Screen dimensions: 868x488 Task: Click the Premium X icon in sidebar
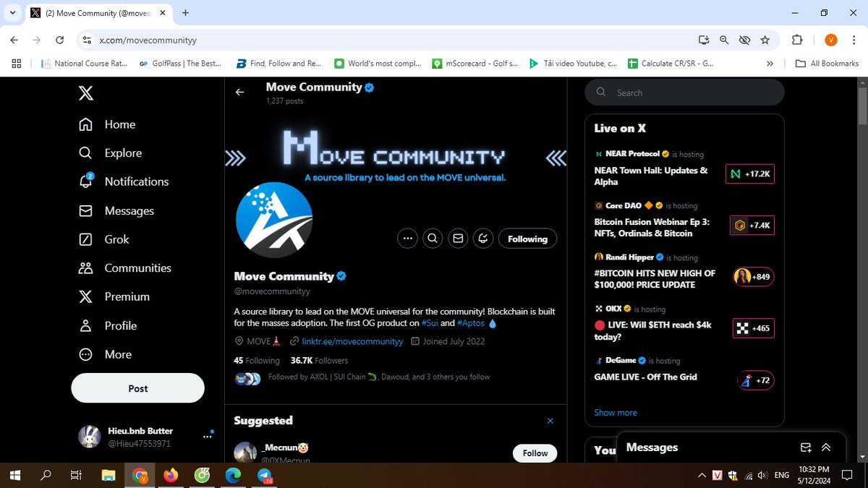point(85,296)
